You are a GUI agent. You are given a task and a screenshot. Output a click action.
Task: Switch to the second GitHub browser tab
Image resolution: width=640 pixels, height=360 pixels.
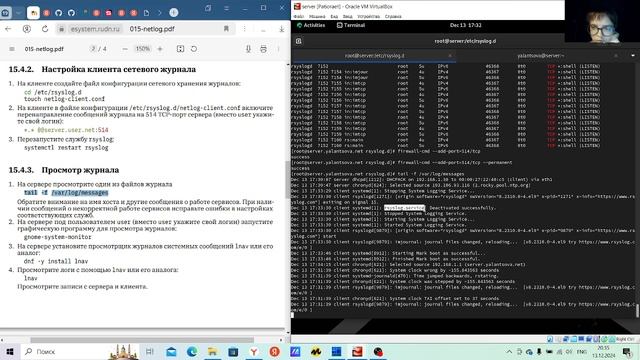point(71,13)
